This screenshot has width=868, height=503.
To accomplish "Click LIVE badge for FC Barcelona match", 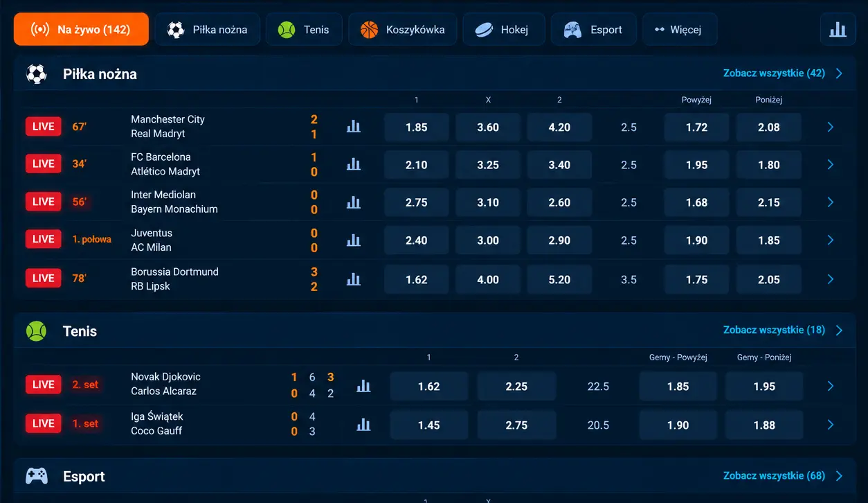I will click(44, 164).
